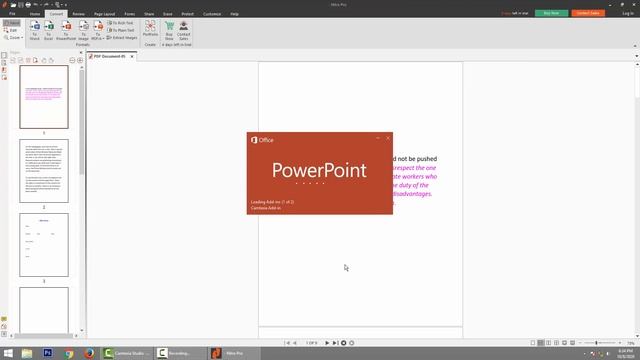
Task: Open File Explorer from the taskbar
Action: pos(27,353)
